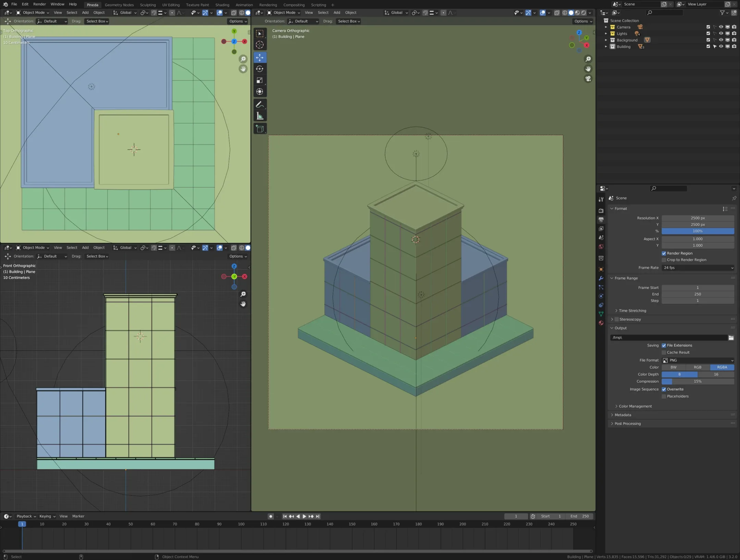The image size is (740, 560).
Task: Select the Transform tool in the viewport toolbar
Action: [x=260, y=91]
